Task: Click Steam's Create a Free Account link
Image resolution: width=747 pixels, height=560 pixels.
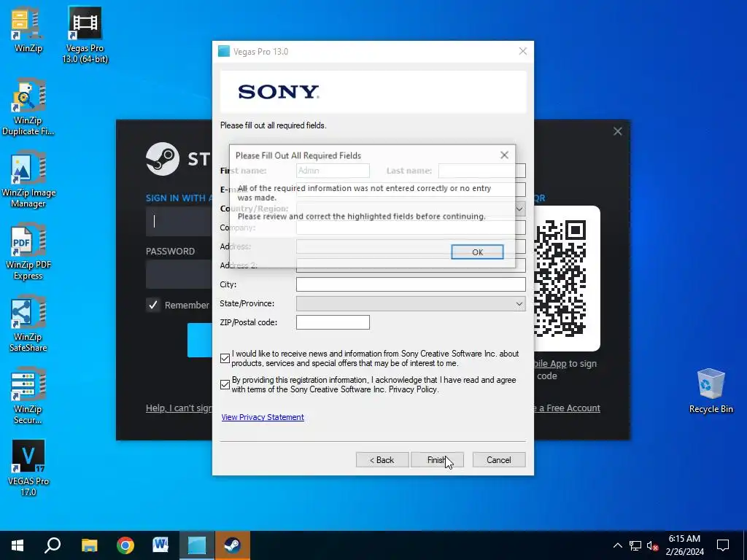Action: tap(567, 408)
